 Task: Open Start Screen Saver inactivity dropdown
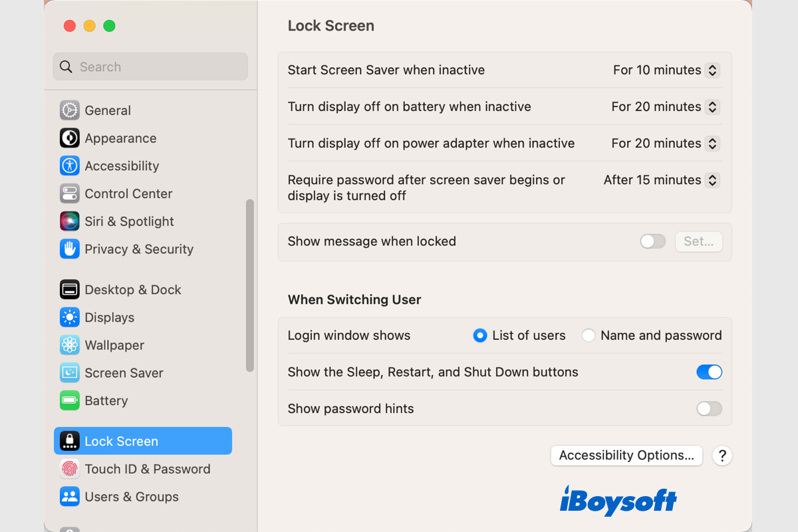pyautogui.click(x=666, y=70)
